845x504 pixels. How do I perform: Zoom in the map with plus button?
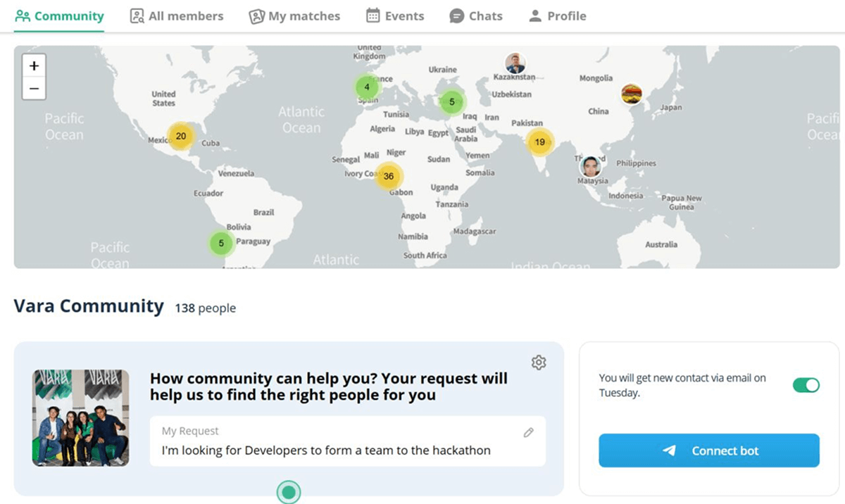coord(34,66)
